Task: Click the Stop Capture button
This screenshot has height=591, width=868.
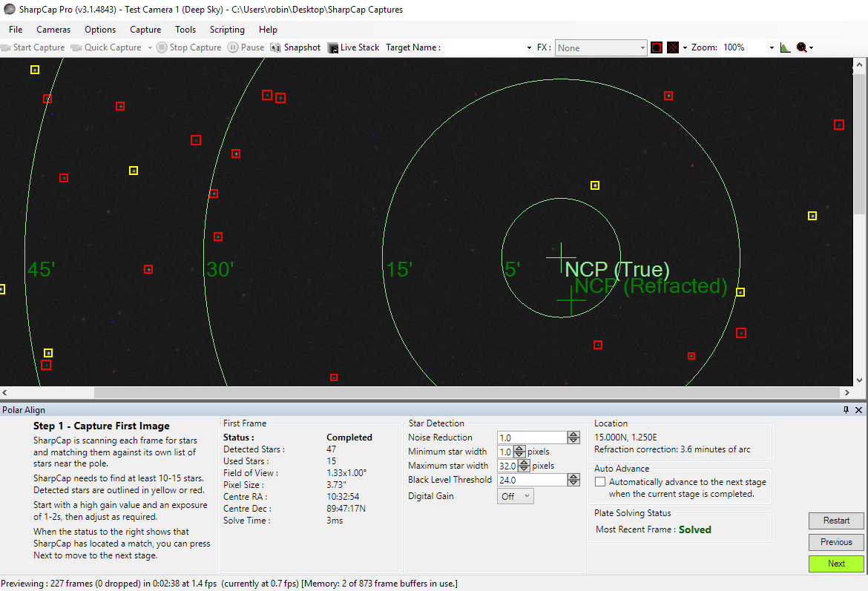Action: [x=188, y=47]
